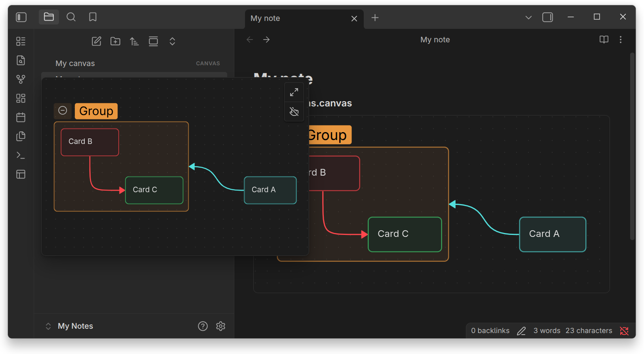The image size is (644, 354).
Task: Collapse the Group in hover preview
Action: [x=63, y=111]
